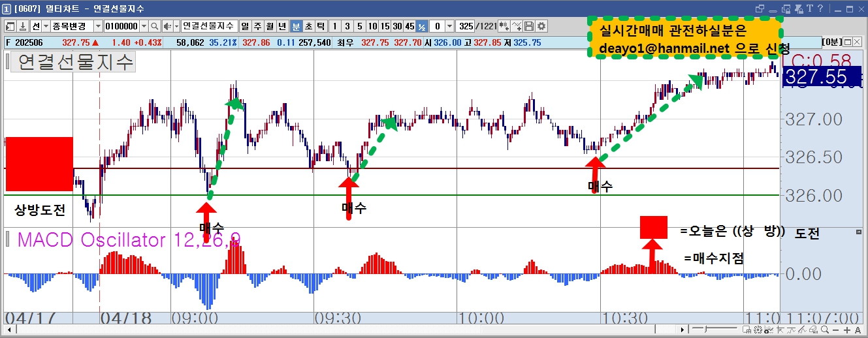
Task: Open chart settings gear icon
Action: coord(541,26)
